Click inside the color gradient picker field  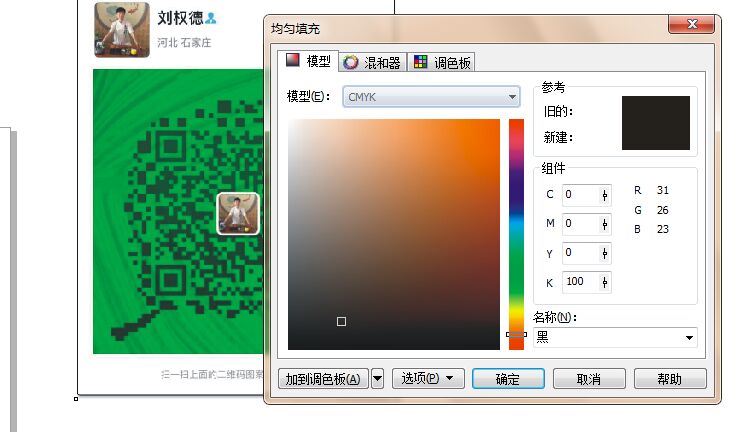point(394,234)
